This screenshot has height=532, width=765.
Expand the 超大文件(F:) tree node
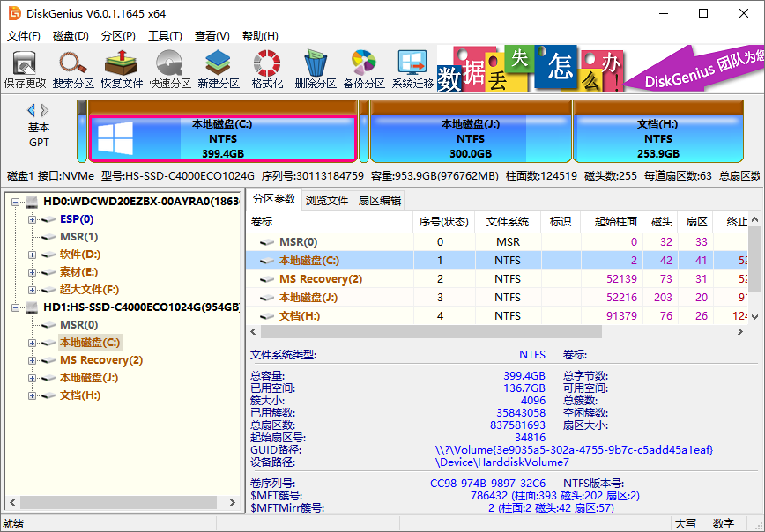point(32,290)
